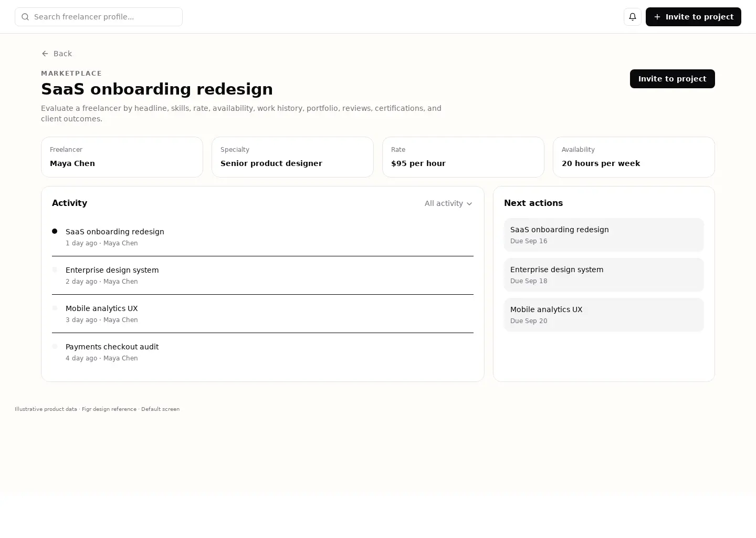Click the SaaS onboarding redesign page heading
Screen dimensions: 756x538
point(157,89)
